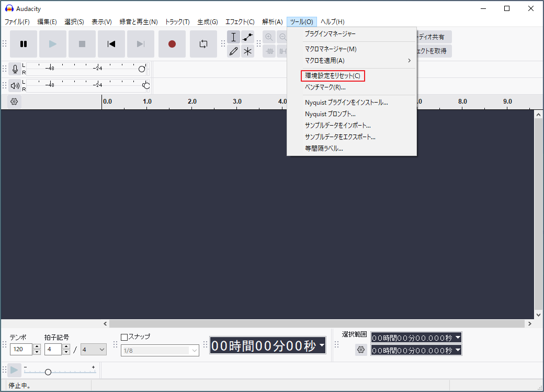The height and width of the screenshot is (392, 544).
Task: Open the microphone recording meter menu
Action: coord(15,69)
